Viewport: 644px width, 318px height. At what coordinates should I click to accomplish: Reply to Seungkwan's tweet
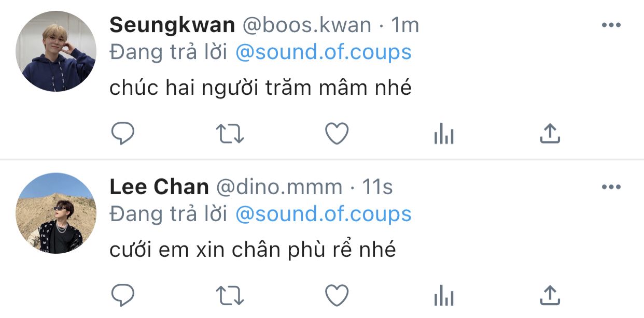(x=123, y=134)
